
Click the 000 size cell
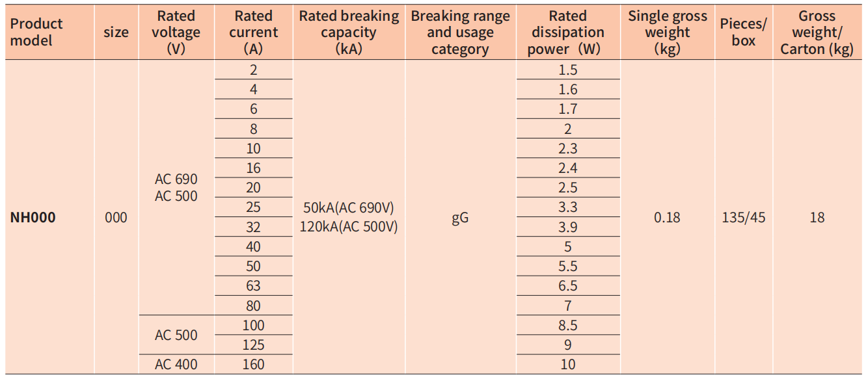pyautogui.click(x=116, y=218)
